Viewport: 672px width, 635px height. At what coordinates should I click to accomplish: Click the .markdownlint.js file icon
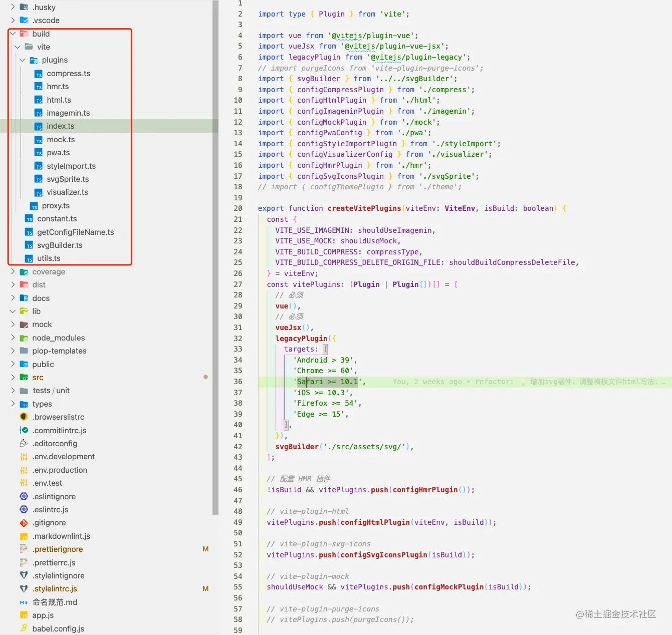pyautogui.click(x=24, y=536)
